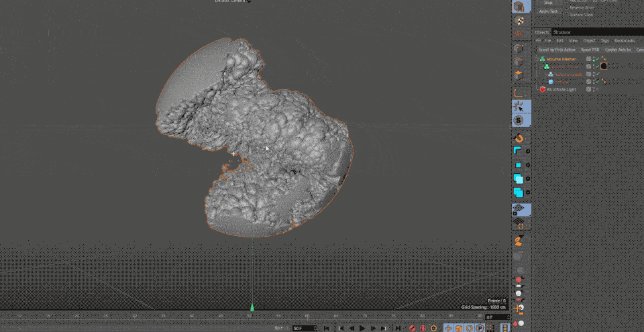Collapse the Volume Mesher hierarchy
Image resolution: width=644 pixels, height=332 pixels.
click(x=536, y=59)
